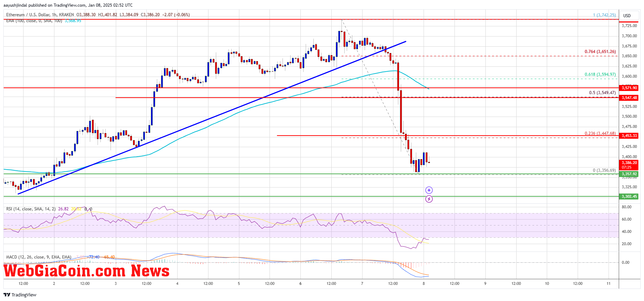Click the 3,571.90 red price label

point(629,88)
